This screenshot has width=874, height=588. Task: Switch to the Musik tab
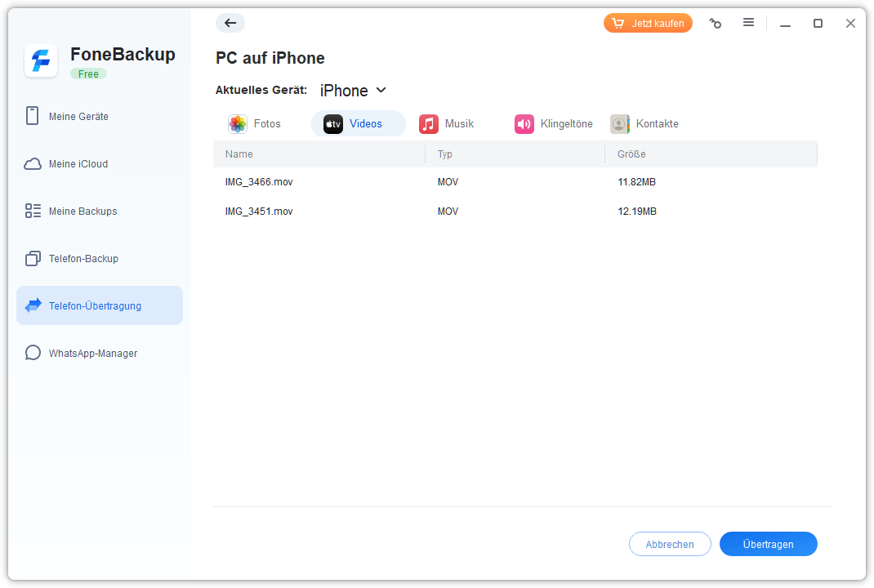[448, 124]
